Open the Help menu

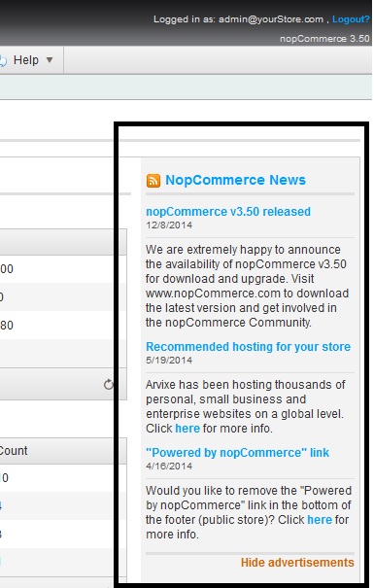[x=26, y=60]
